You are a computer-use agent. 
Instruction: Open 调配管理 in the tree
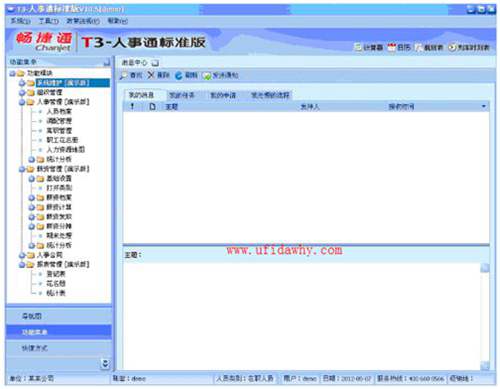pyautogui.click(x=59, y=121)
